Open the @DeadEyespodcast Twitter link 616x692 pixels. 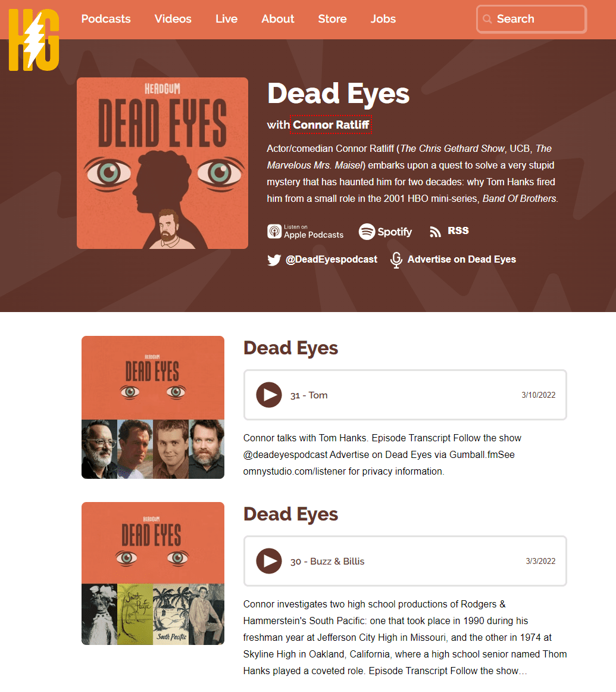pyautogui.click(x=331, y=260)
